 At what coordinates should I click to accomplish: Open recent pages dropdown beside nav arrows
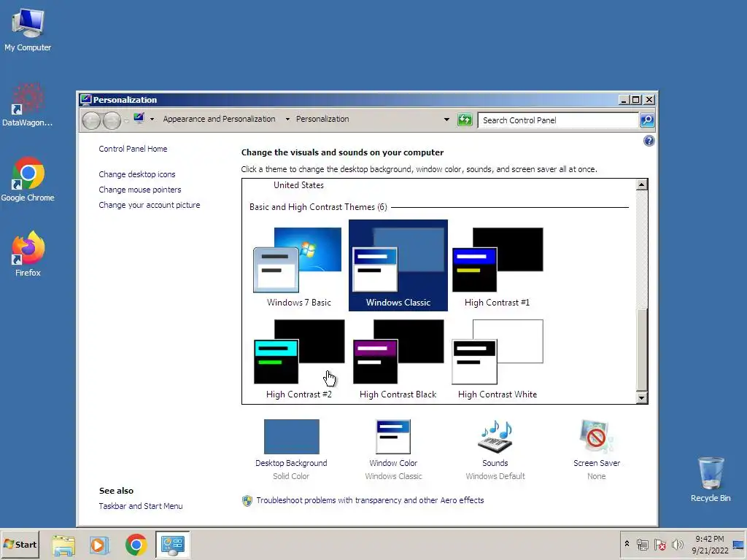(126, 120)
